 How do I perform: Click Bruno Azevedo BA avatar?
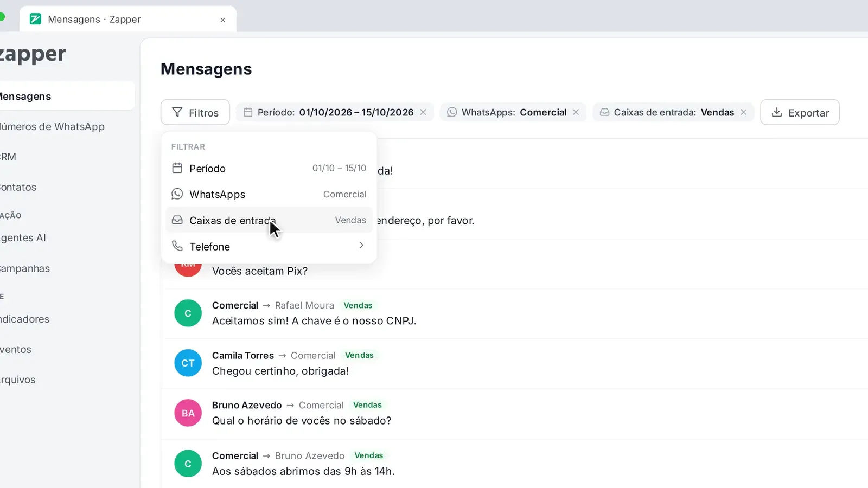pos(188,413)
